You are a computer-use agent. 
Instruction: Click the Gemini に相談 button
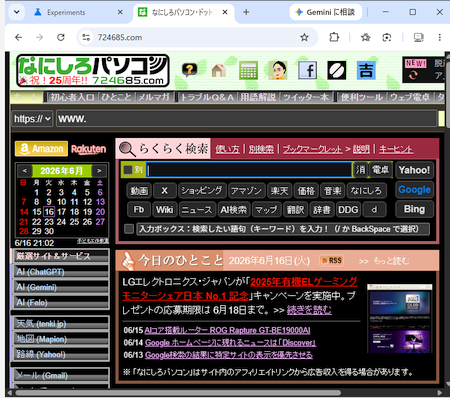point(326,12)
